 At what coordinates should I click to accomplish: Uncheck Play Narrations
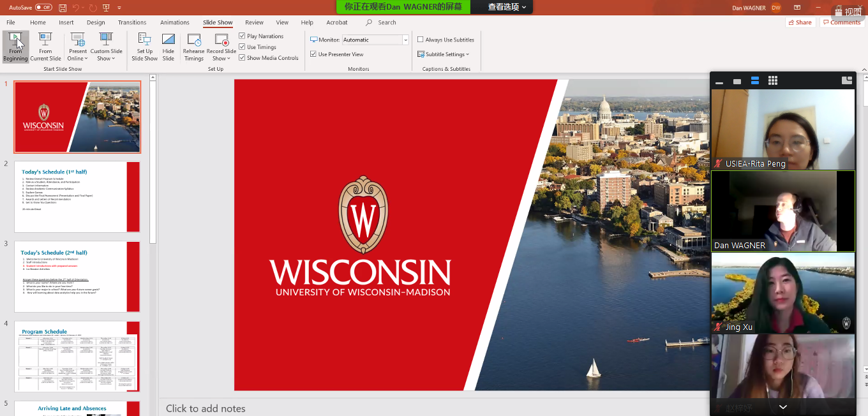243,36
